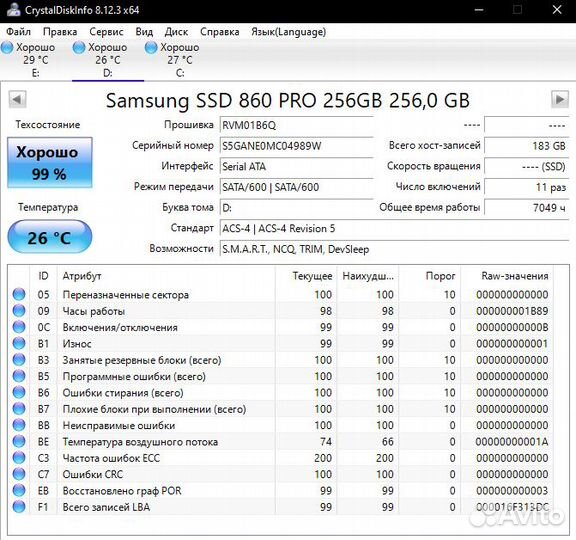Click the 183 GB total host writes value
This screenshot has width=576, height=540.
pos(526,146)
